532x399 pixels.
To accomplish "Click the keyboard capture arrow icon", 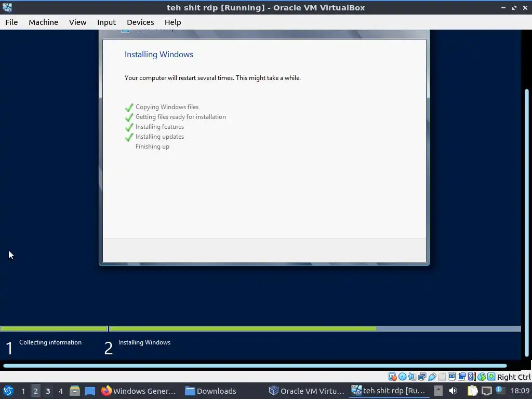I will (491, 377).
